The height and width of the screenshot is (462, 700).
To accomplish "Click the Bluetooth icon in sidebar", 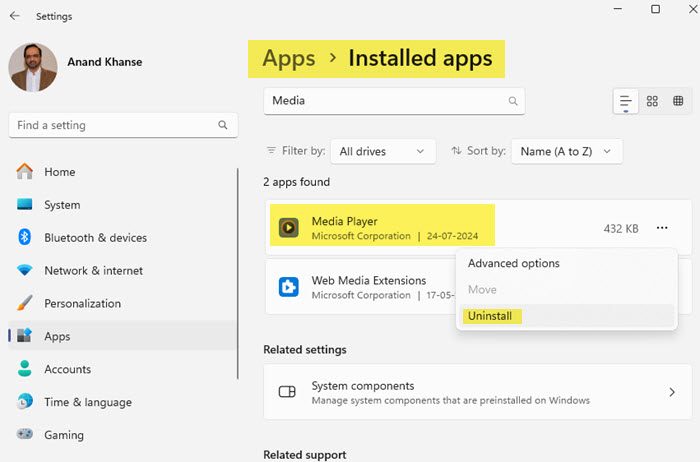I will [25, 237].
